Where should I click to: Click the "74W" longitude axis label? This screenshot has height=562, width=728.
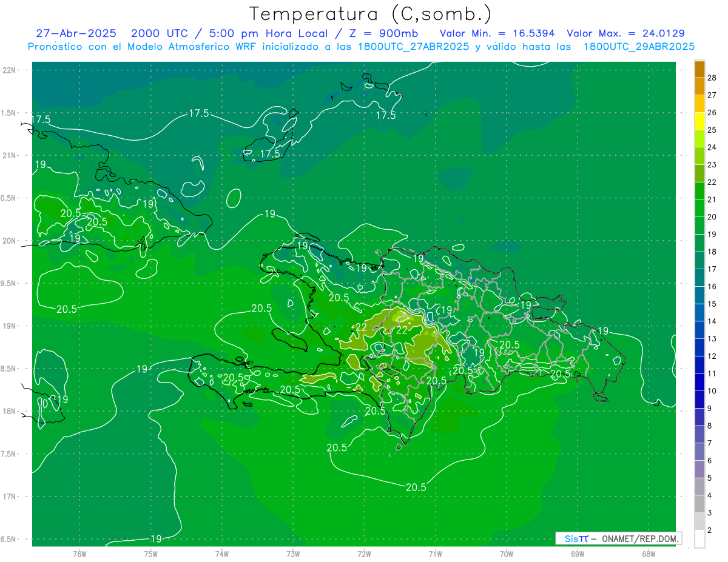(221, 554)
